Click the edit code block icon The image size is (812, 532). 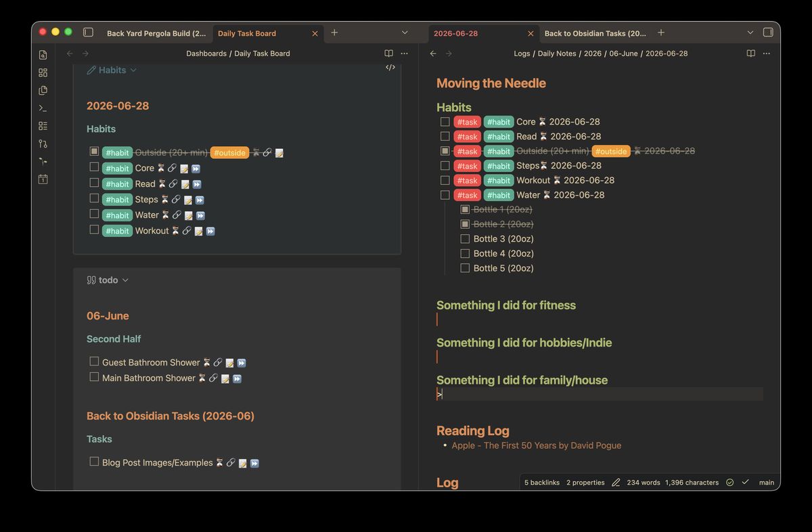click(x=390, y=67)
